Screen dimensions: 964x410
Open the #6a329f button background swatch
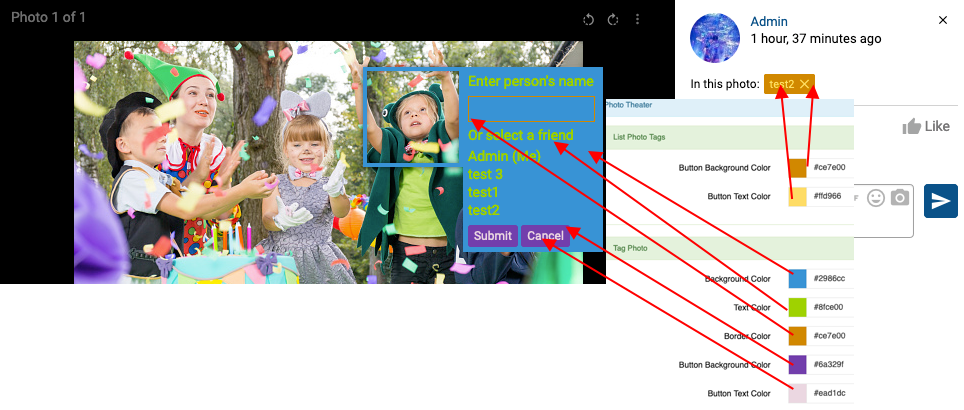point(797,365)
